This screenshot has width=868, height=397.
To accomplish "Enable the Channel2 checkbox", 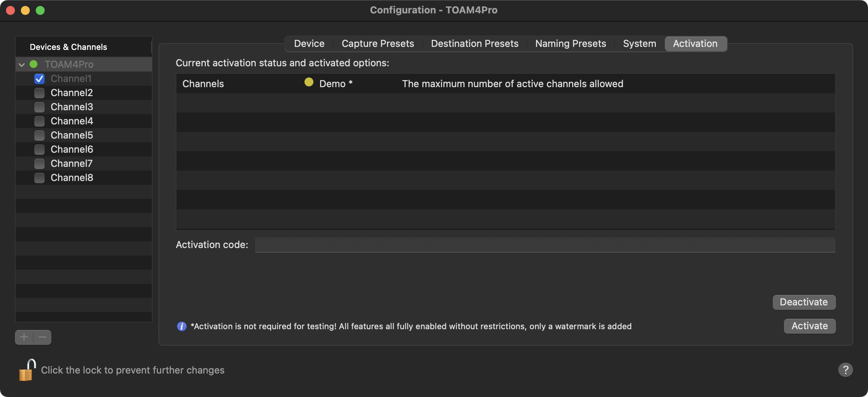I will (39, 93).
